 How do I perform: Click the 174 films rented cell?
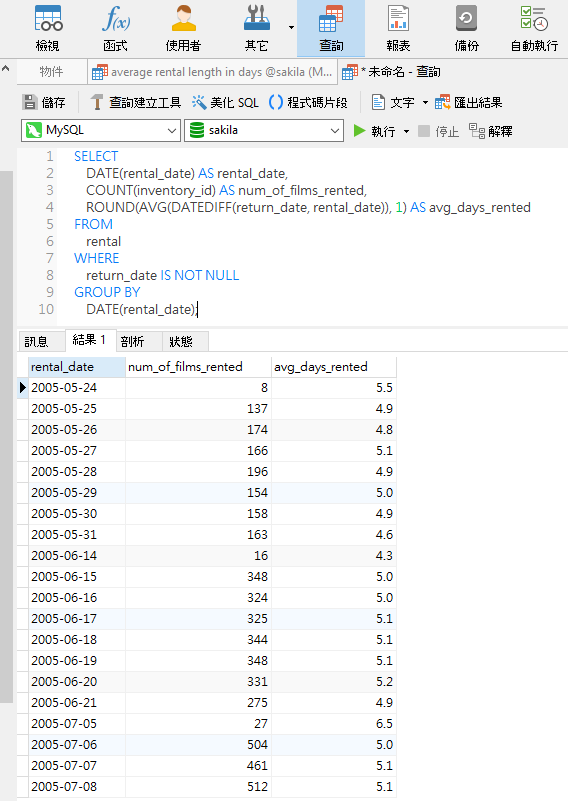click(198, 430)
